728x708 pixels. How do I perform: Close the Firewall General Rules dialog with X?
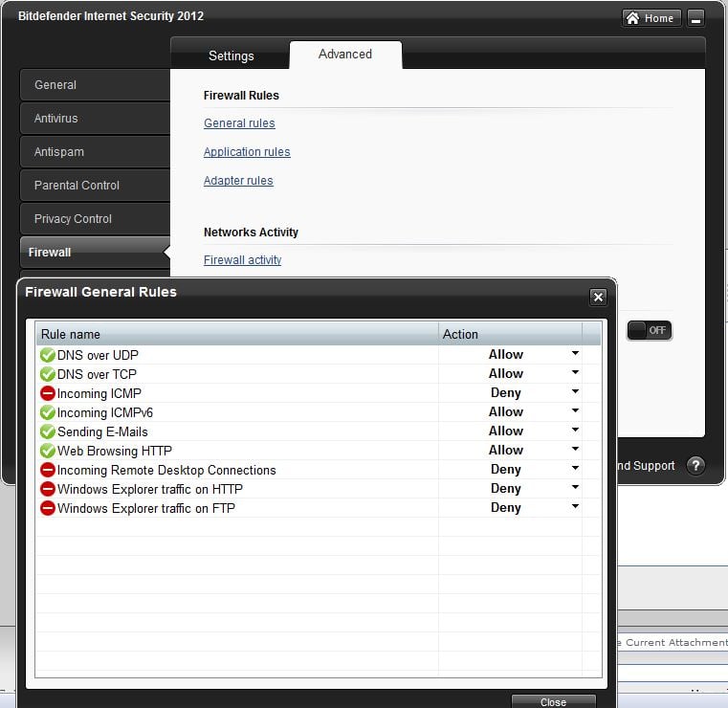point(598,297)
